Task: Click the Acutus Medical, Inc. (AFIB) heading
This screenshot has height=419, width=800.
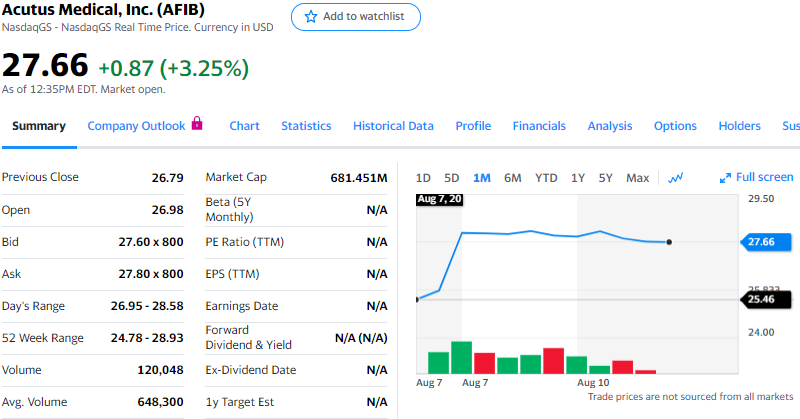Action: coord(103,10)
